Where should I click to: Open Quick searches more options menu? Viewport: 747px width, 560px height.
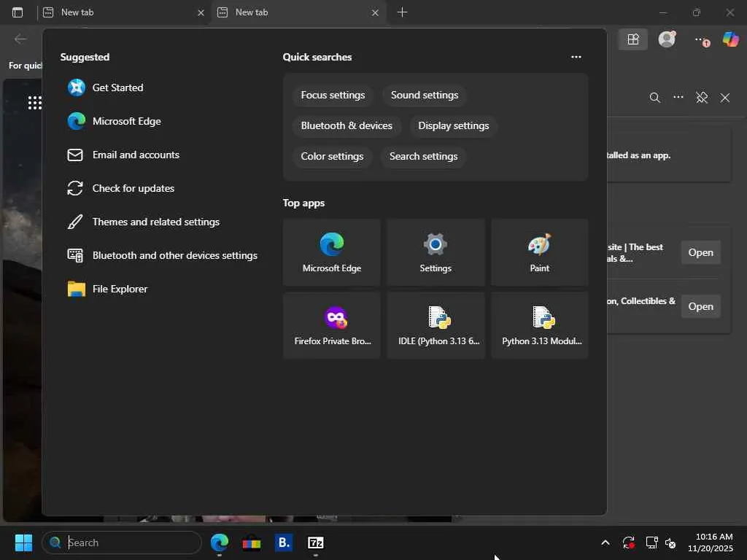pyautogui.click(x=576, y=57)
